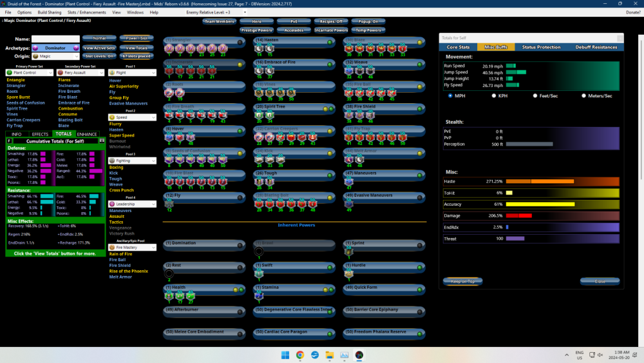644x363 pixels.
Task: Open File Explorer from the taskbar
Action: (x=329, y=355)
